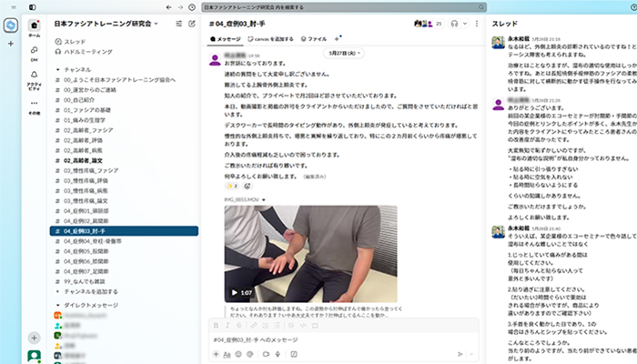The width and height of the screenshot is (637, 364).
Task: Click the sparkle reaction with count 2
Action: coord(232,186)
